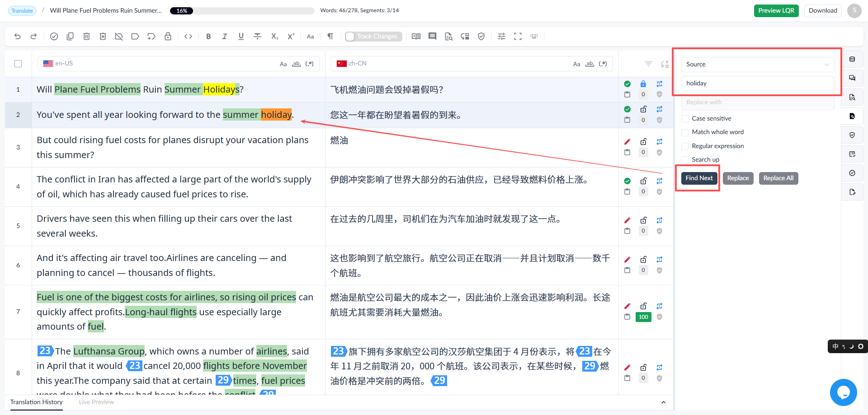Go to Translate breadcrumb
The image size is (868, 415).
coord(22,11)
